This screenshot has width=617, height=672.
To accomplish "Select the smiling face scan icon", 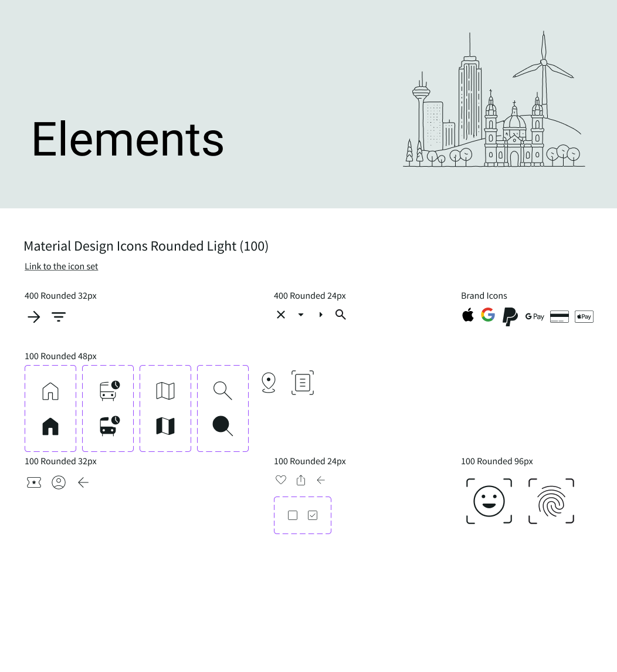I will [x=489, y=501].
